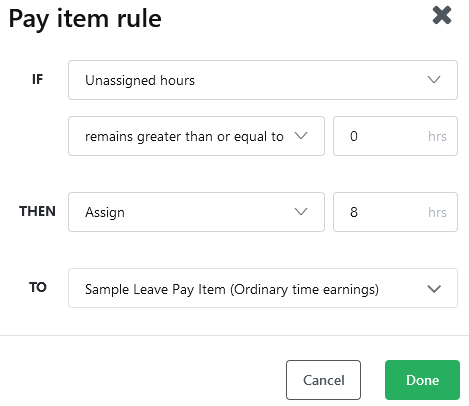Screen dimensions: 469x406
Task: Close the Pay item rule dialog
Action: [x=442, y=15]
